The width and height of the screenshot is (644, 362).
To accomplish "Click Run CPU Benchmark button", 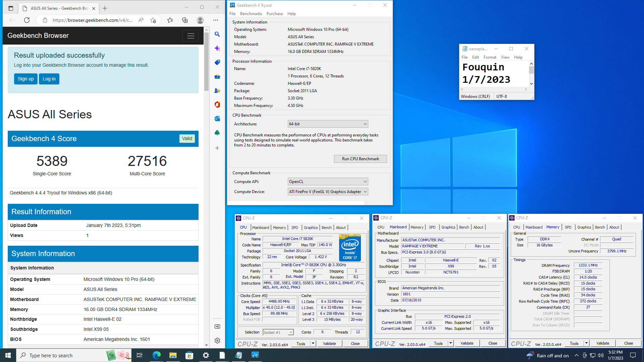I will pos(360,159).
